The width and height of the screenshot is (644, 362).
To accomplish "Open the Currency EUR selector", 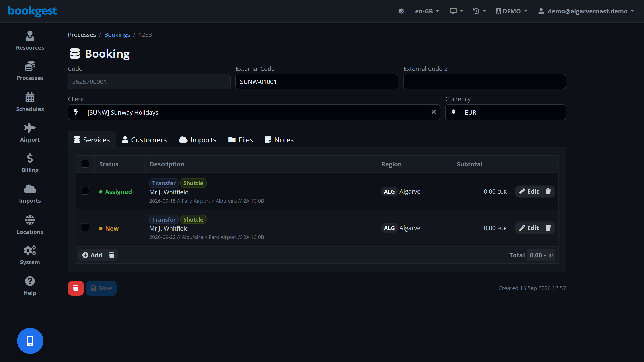I will pyautogui.click(x=505, y=112).
